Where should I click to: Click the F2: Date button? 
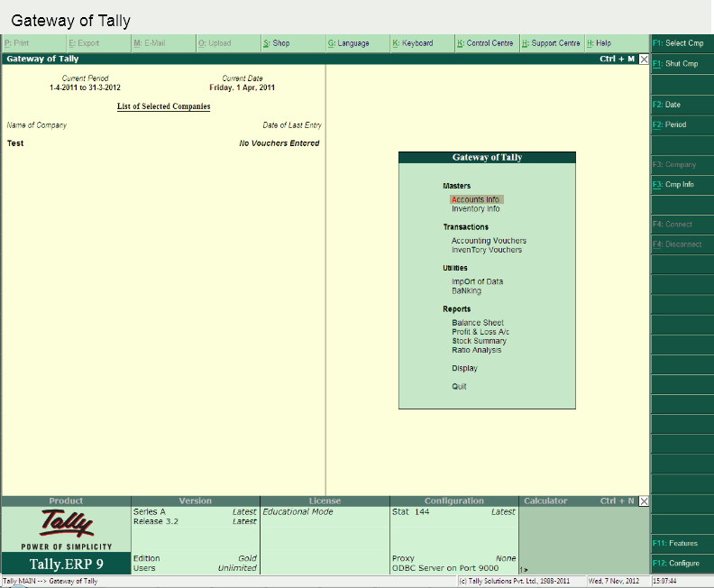(x=682, y=105)
